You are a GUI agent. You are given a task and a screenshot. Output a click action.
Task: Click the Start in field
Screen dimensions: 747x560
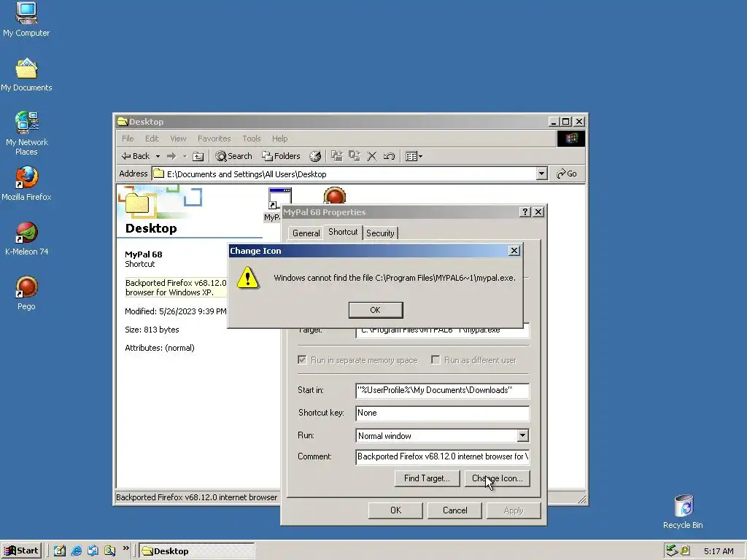[442, 391]
